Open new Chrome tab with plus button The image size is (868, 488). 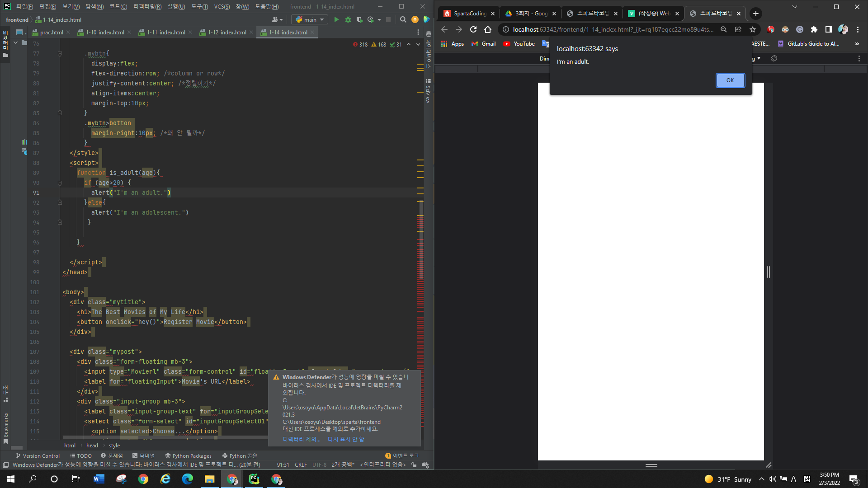(x=756, y=14)
